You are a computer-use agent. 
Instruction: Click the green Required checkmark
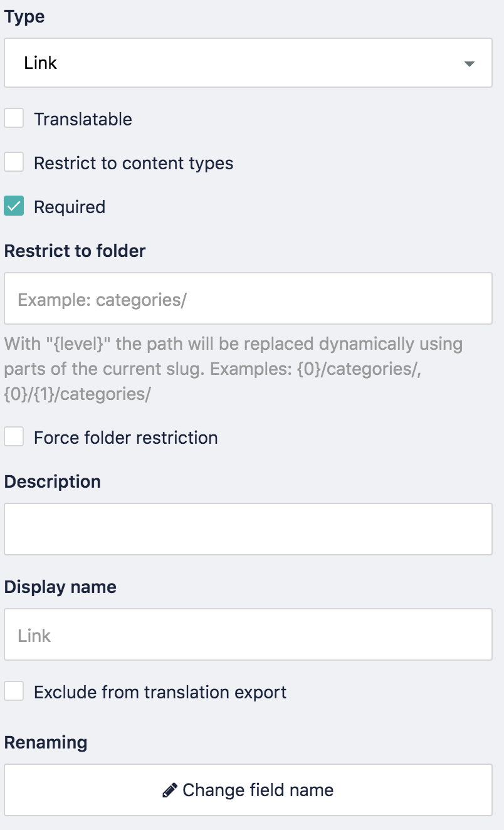(x=14, y=206)
